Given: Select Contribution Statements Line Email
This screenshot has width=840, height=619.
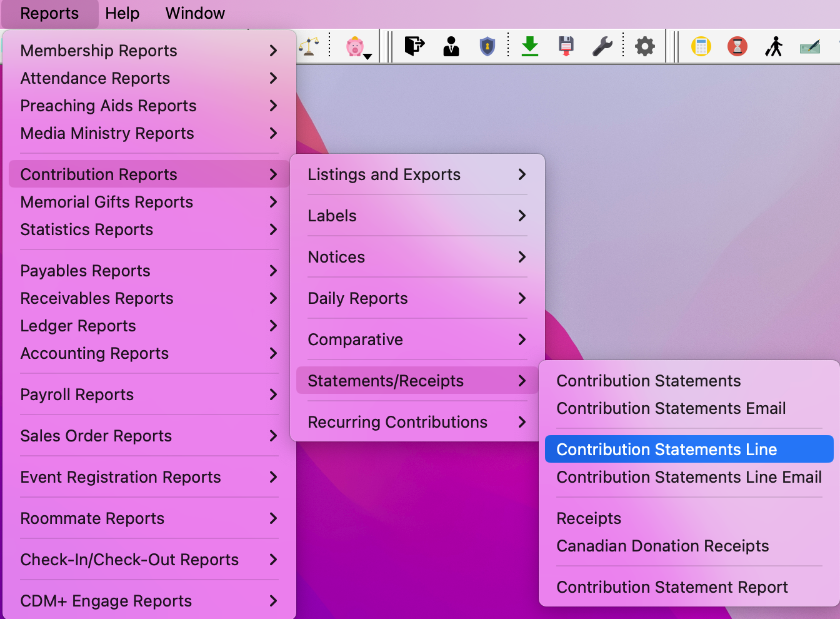Looking at the screenshot, I should click(x=689, y=477).
